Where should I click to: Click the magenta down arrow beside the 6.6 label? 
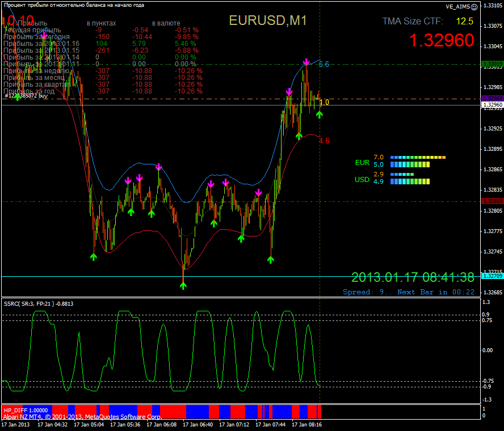pos(306,62)
